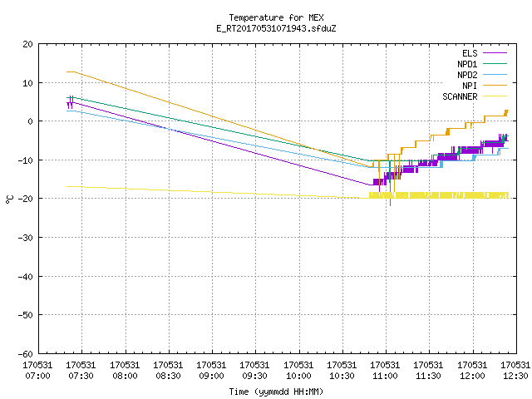Click the x-axis tick label 170531 10:00
Screen dimensions: 532x399
[x=298, y=371]
